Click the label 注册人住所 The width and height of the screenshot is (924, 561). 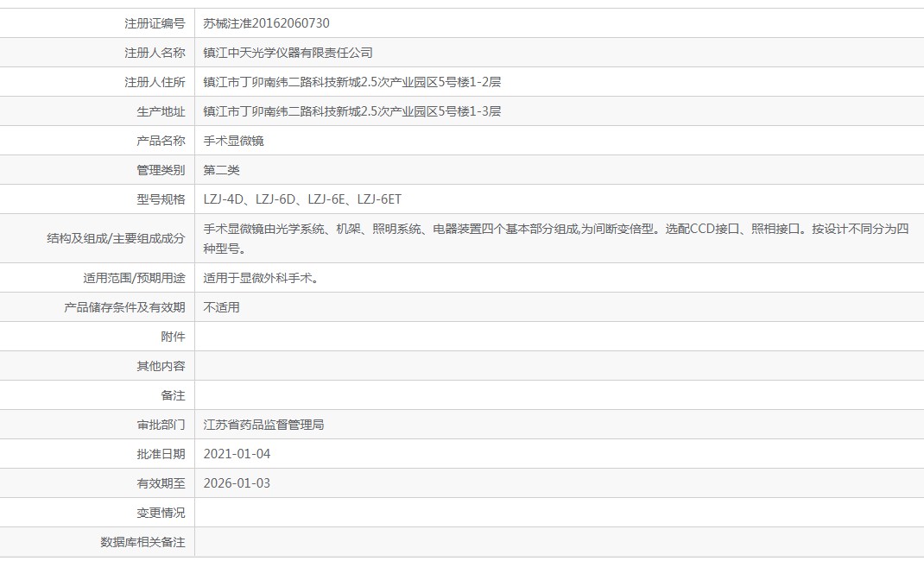click(155, 82)
